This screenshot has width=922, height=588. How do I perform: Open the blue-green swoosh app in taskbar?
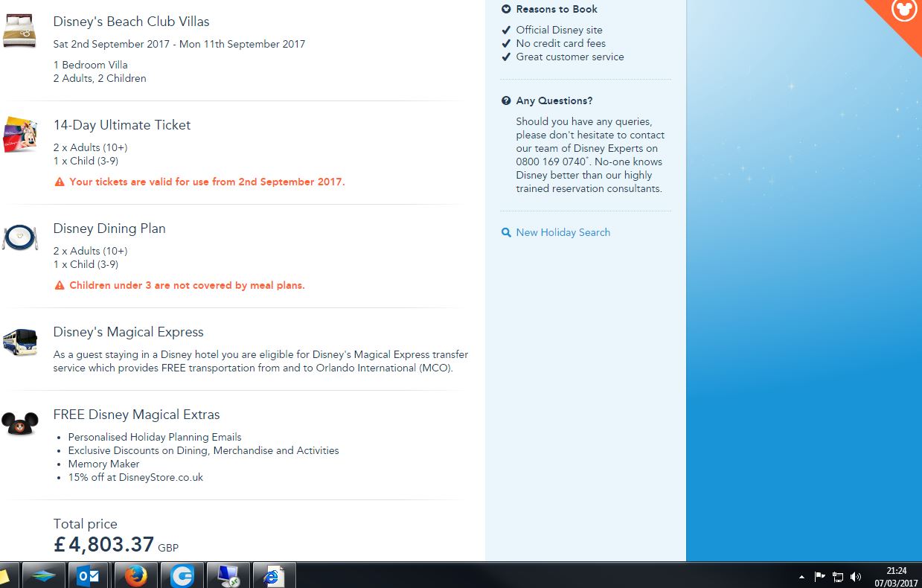(43, 575)
